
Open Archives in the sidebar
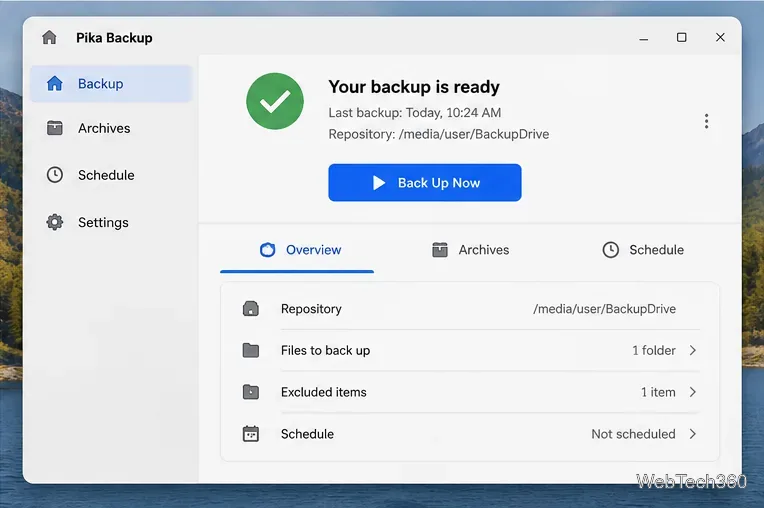point(112,128)
